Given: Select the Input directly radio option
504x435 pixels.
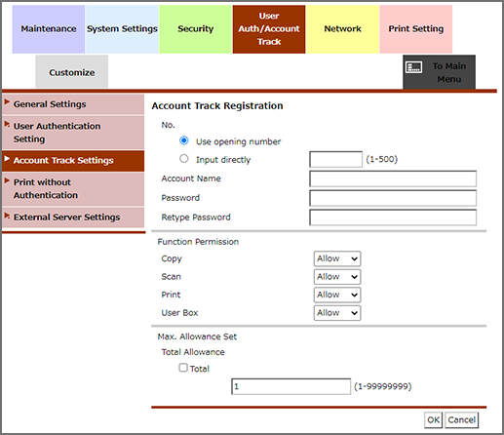Looking at the screenshot, I should point(184,159).
